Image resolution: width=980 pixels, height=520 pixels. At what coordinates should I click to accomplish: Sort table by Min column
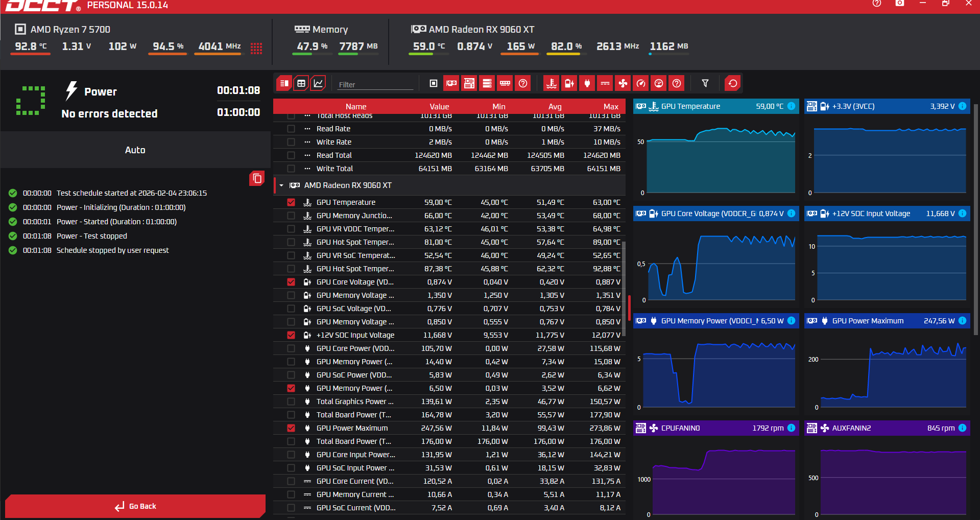click(x=499, y=106)
